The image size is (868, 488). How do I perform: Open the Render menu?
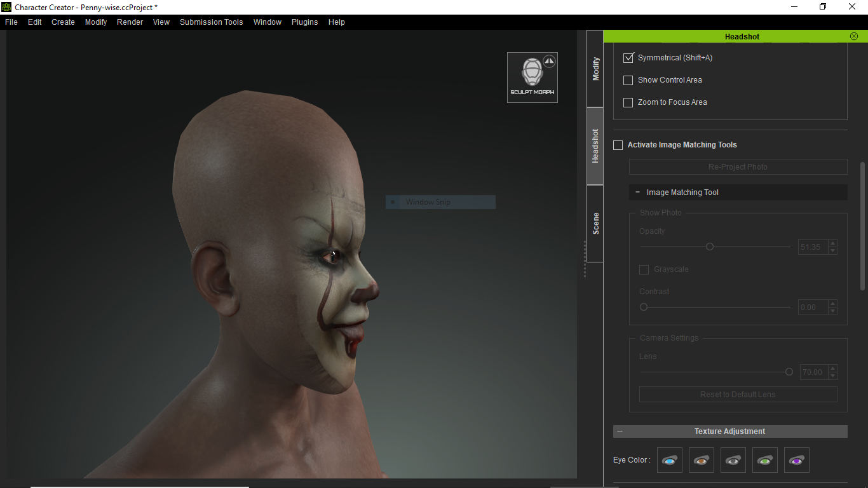pos(130,22)
